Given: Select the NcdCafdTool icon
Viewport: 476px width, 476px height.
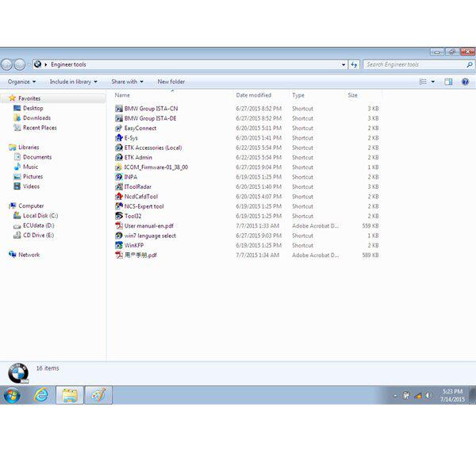Looking at the screenshot, I should (x=119, y=197).
